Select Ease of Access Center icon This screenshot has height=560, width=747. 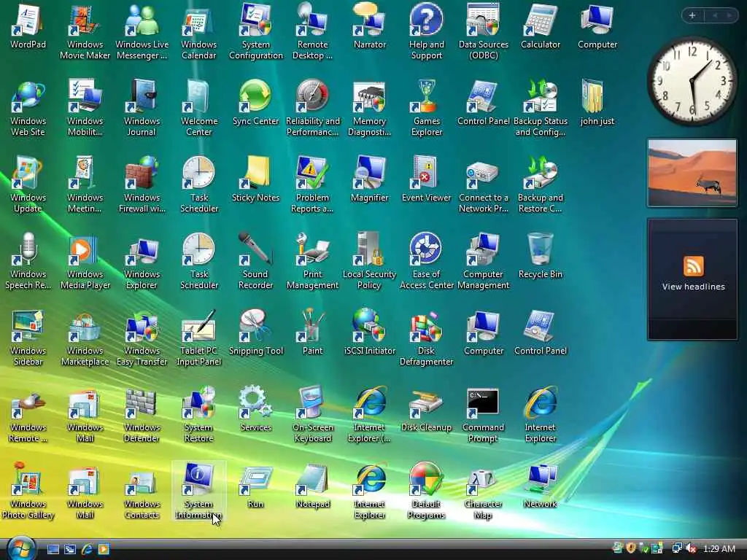pyautogui.click(x=426, y=262)
